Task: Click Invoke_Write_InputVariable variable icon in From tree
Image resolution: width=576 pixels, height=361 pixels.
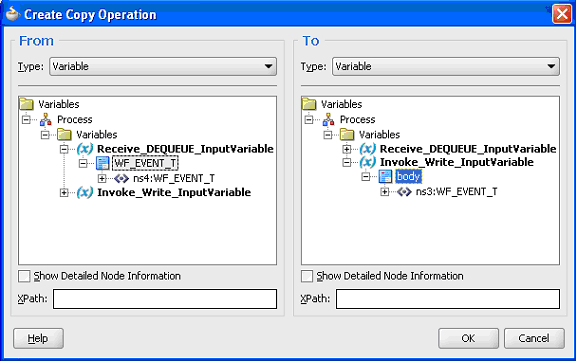Action: 85,192
